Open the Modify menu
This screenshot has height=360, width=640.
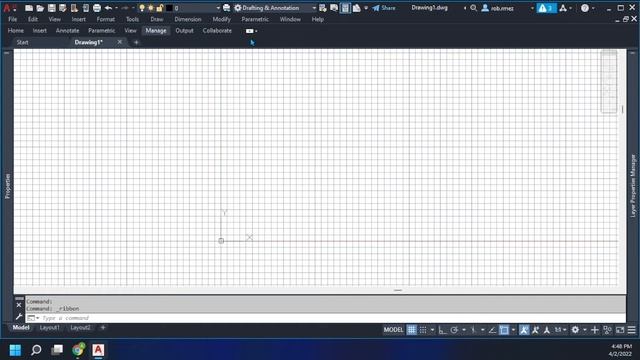[x=221, y=19]
